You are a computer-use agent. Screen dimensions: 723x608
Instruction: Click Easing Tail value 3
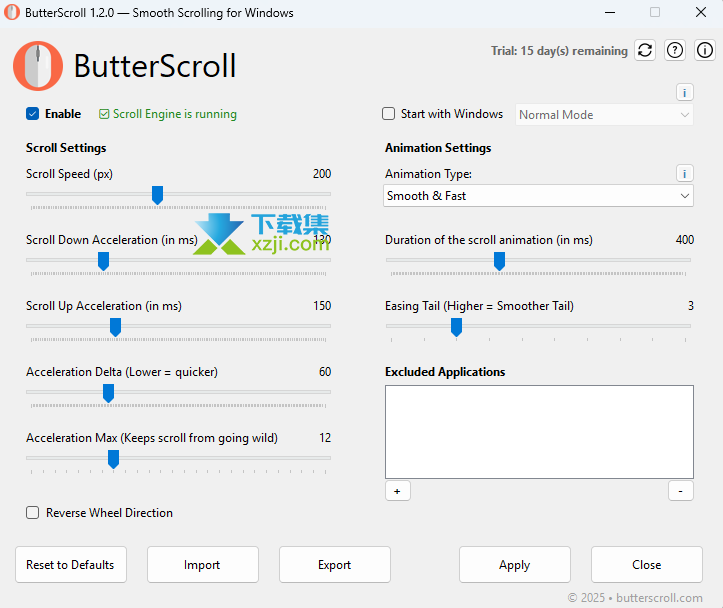691,306
